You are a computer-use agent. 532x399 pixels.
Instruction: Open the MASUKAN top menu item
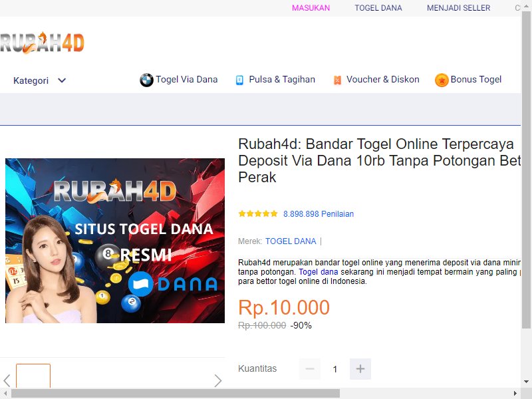(x=311, y=8)
